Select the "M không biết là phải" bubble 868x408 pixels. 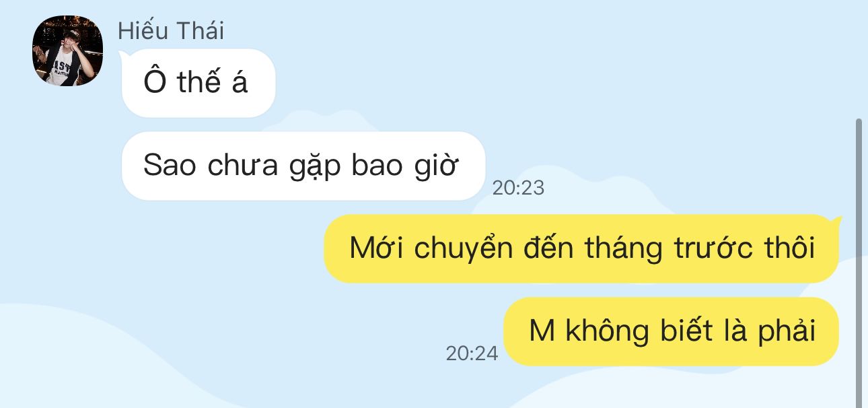tap(672, 331)
